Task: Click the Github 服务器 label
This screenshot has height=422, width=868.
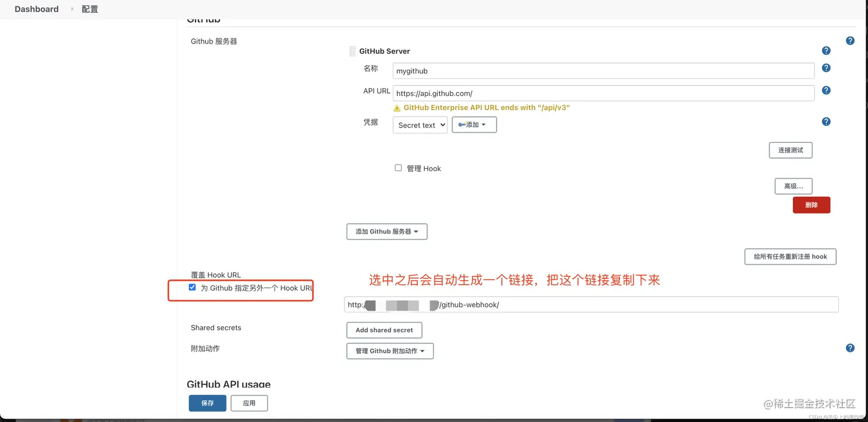Action: point(214,41)
